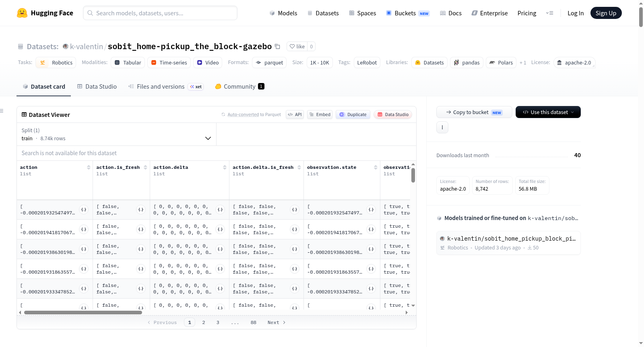The image size is (644, 347).
Task: Select the LeRobot tag
Action: [367, 62]
